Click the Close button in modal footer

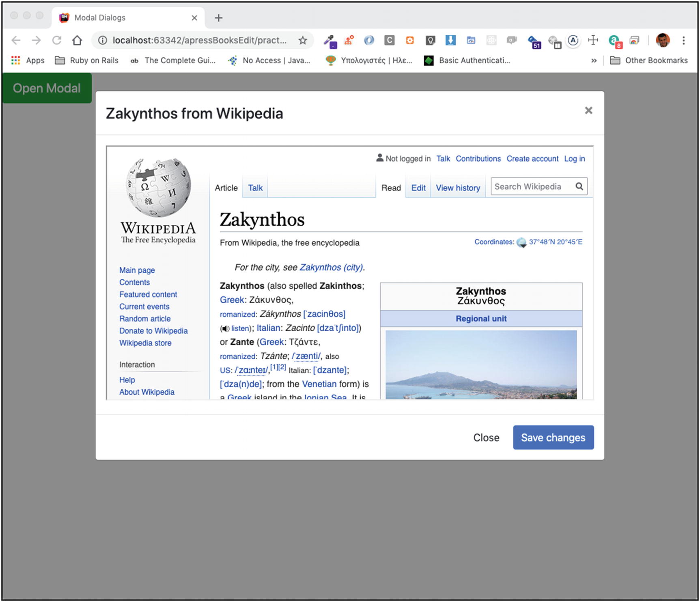click(486, 438)
